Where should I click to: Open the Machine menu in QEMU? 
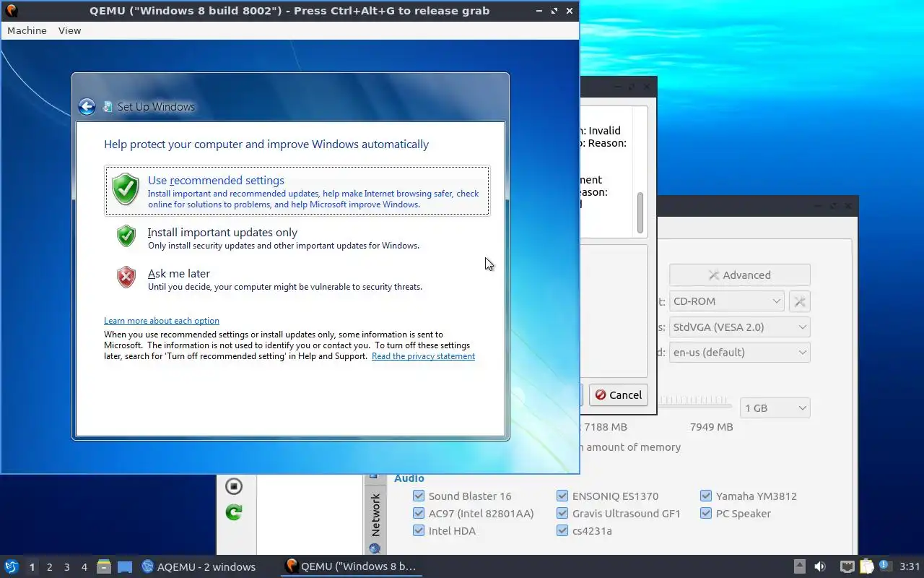pos(27,30)
